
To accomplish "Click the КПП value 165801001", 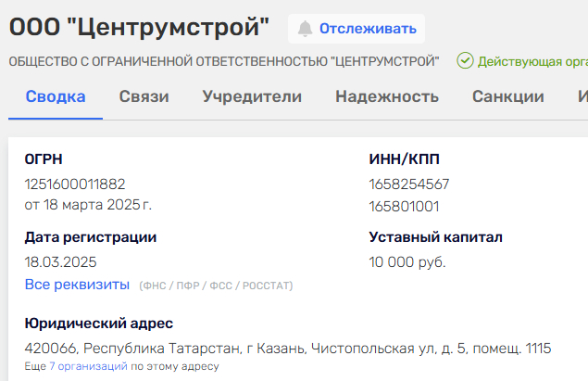I will point(404,206).
